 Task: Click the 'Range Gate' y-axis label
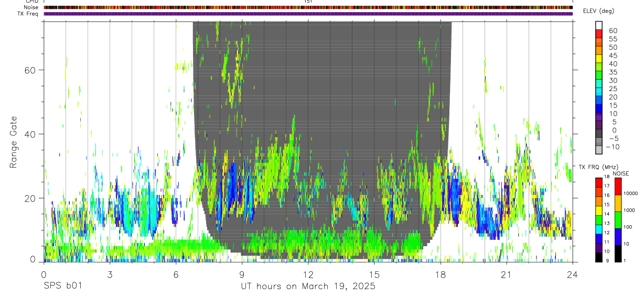click(14, 143)
